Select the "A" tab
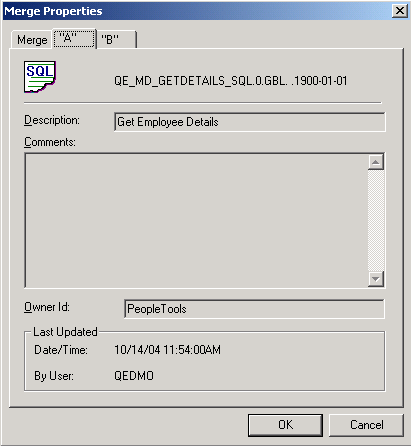411x446 pixels. click(74, 39)
